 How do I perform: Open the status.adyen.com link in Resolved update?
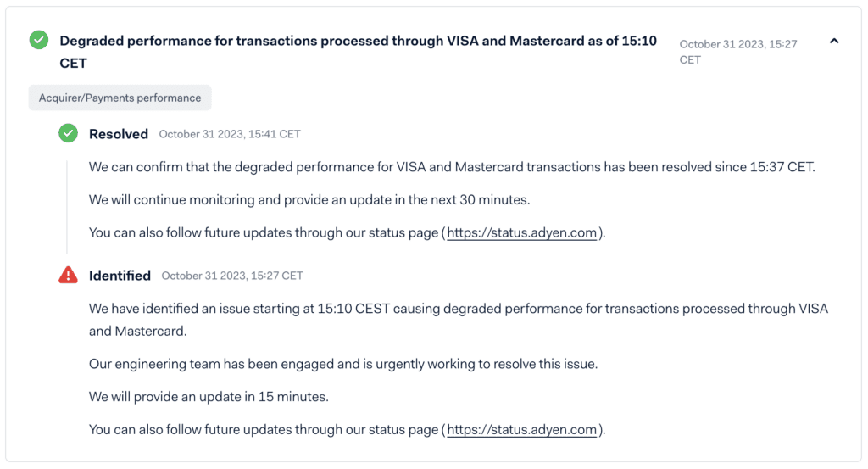(x=521, y=232)
